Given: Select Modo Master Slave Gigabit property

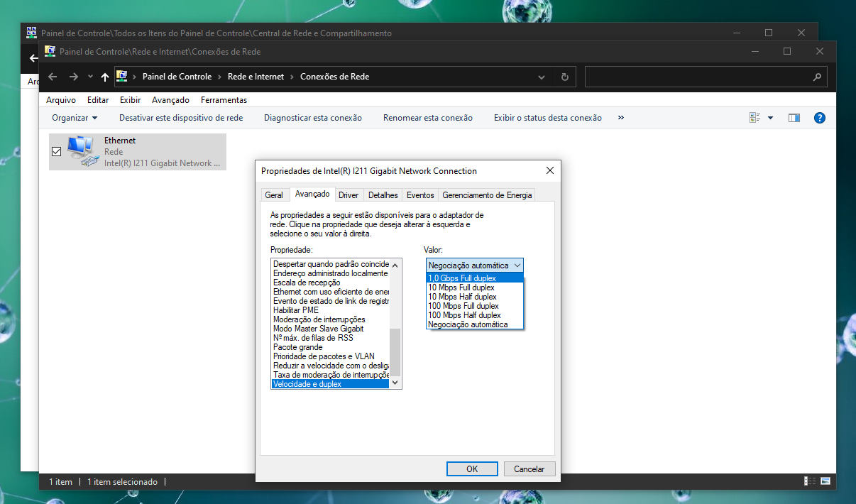Looking at the screenshot, I should point(331,328).
